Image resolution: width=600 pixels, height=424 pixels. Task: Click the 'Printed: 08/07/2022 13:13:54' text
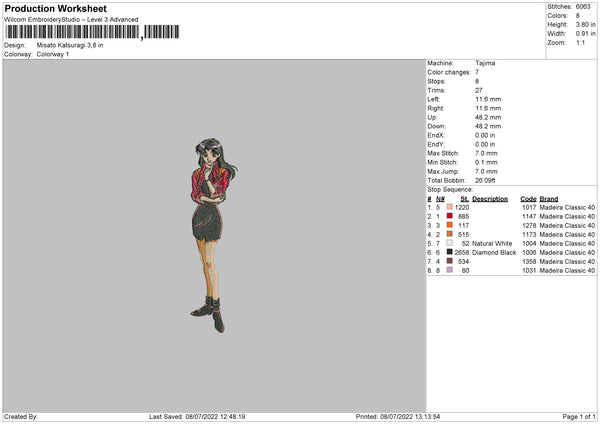coord(398,417)
